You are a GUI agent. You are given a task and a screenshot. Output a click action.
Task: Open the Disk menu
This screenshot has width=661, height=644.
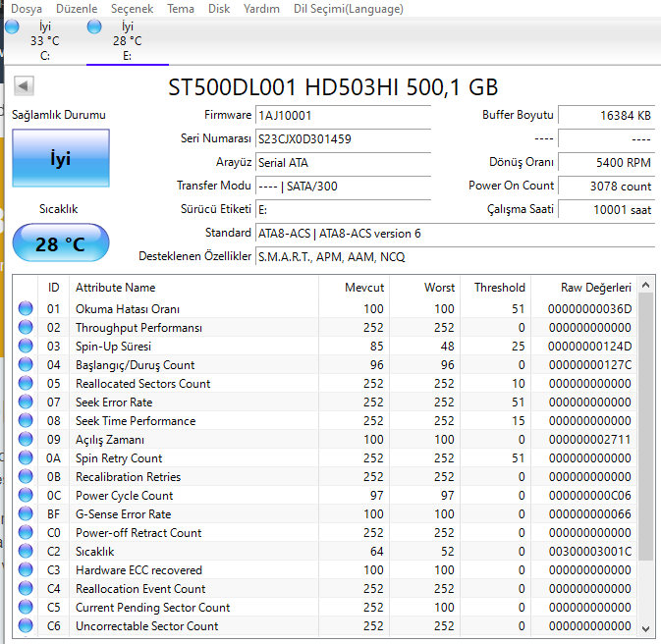219,9
